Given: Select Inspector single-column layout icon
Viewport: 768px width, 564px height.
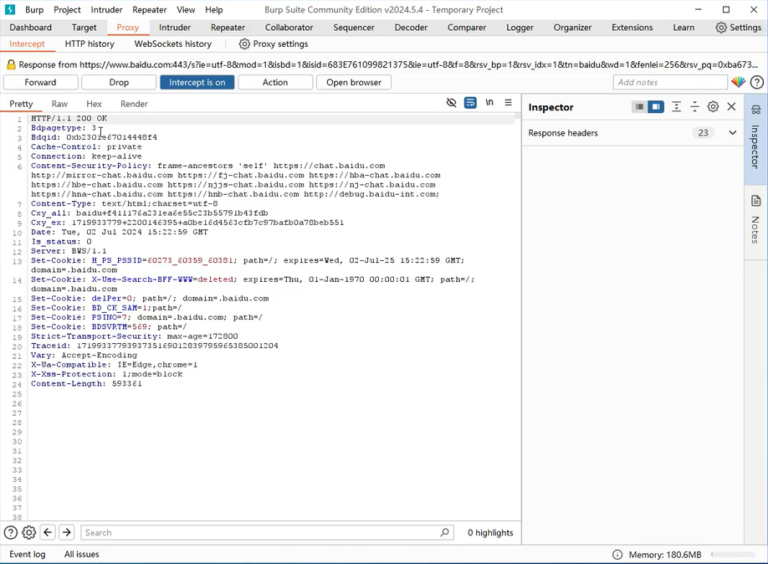Looking at the screenshot, I should tap(639, 107).
